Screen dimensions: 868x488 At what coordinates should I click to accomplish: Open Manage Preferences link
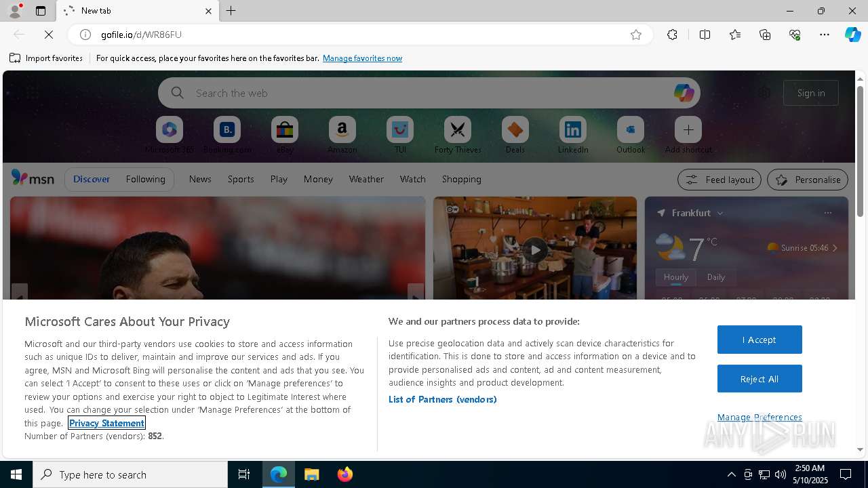[x=759, y=417]
